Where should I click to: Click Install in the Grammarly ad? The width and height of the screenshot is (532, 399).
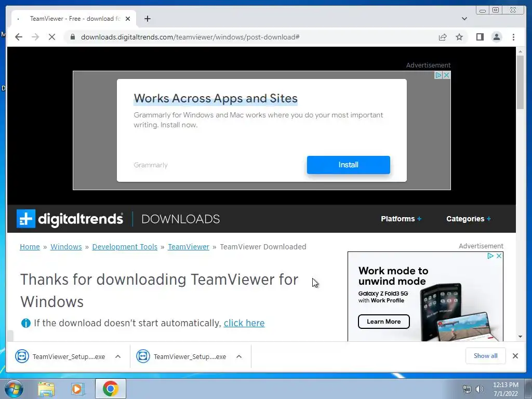349,165
